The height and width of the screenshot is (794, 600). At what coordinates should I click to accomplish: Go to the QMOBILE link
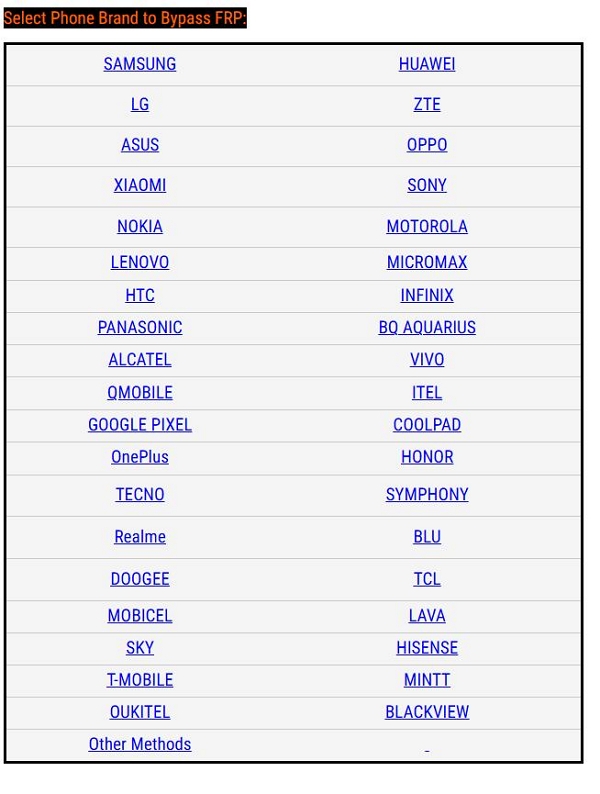[x=140, y=392]
